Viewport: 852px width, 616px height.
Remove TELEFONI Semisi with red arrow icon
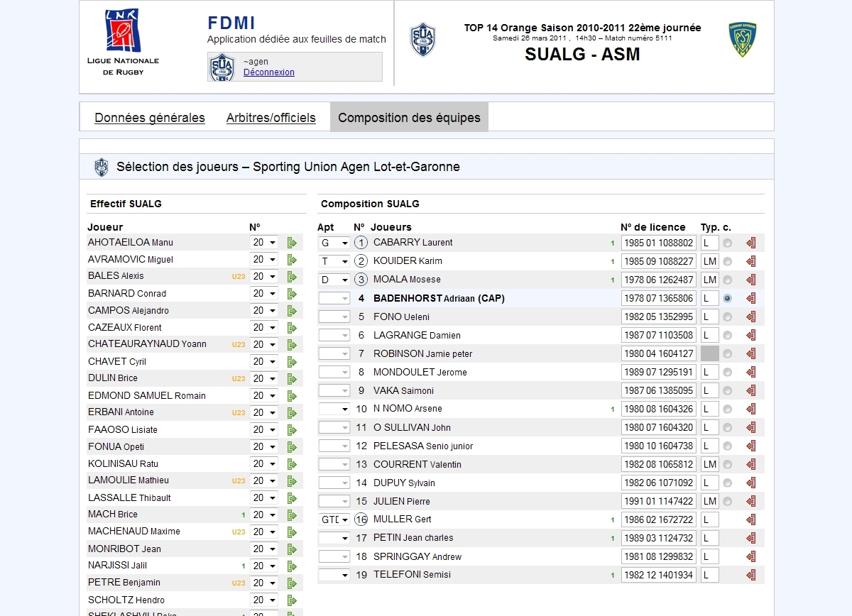point(750,575)
